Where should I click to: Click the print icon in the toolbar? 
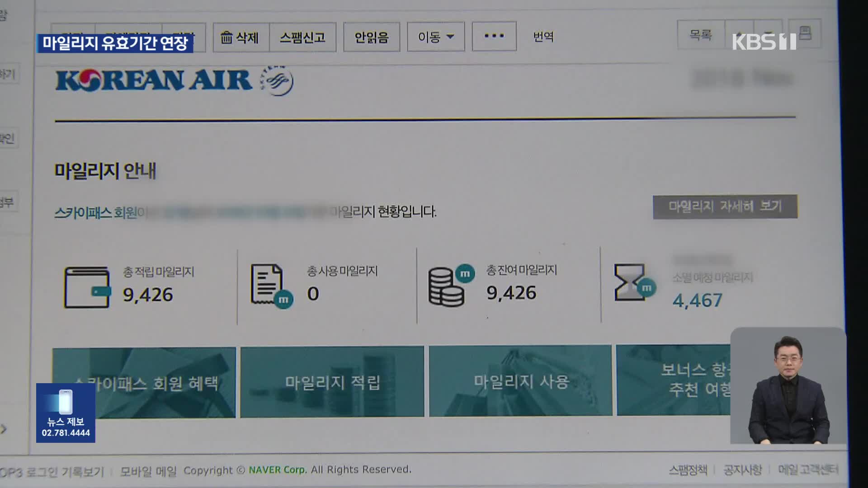pyautogui.click(x=805, y=33)
